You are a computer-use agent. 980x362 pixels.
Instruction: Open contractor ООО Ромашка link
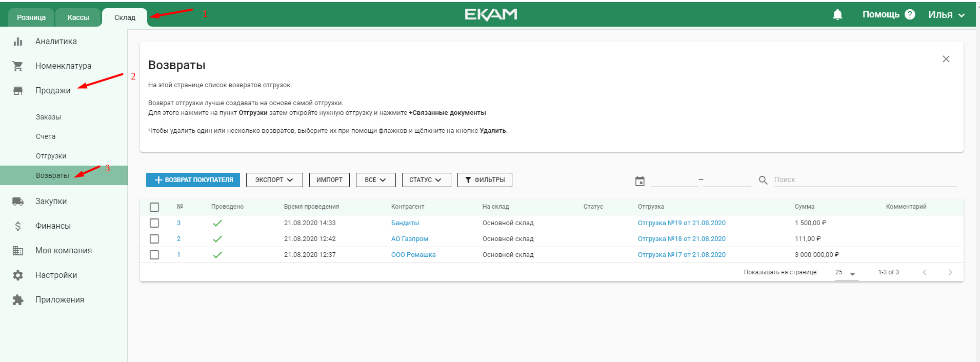[413, 255]
